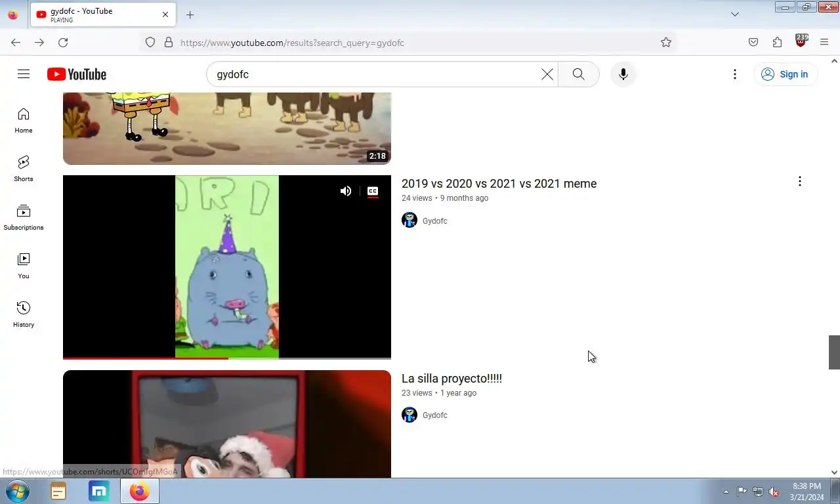Open the SpongeBob thumbnail with 2:18 duration
Screen dimensions: 840x504
227,129
